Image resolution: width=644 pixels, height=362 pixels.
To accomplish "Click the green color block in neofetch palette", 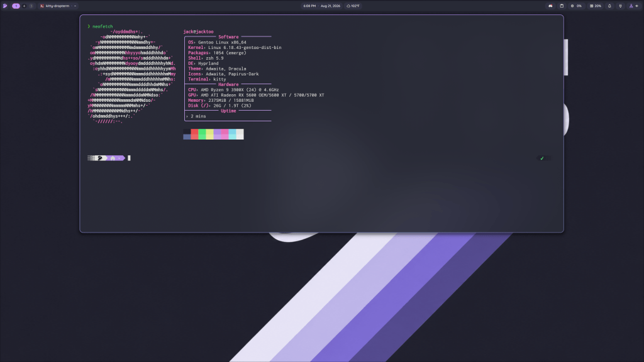I will (x=202, y=134).
